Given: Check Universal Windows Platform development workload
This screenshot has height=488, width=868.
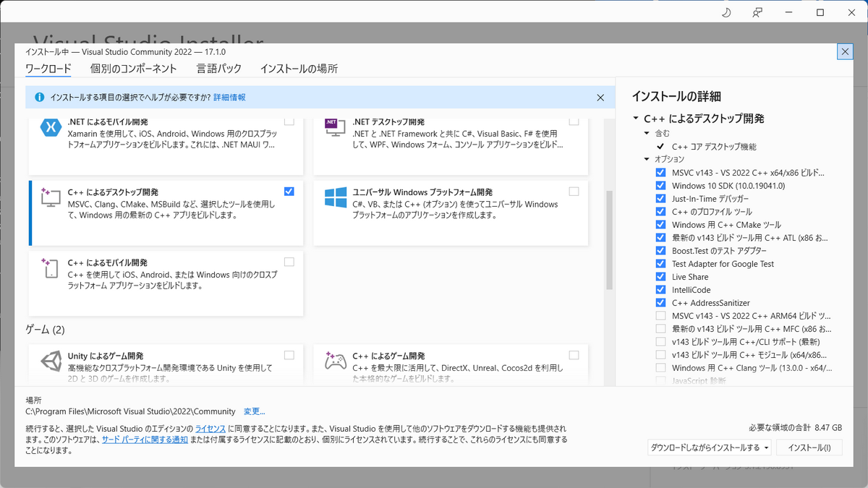Looking at the screenshot, I should coord(574,192).
